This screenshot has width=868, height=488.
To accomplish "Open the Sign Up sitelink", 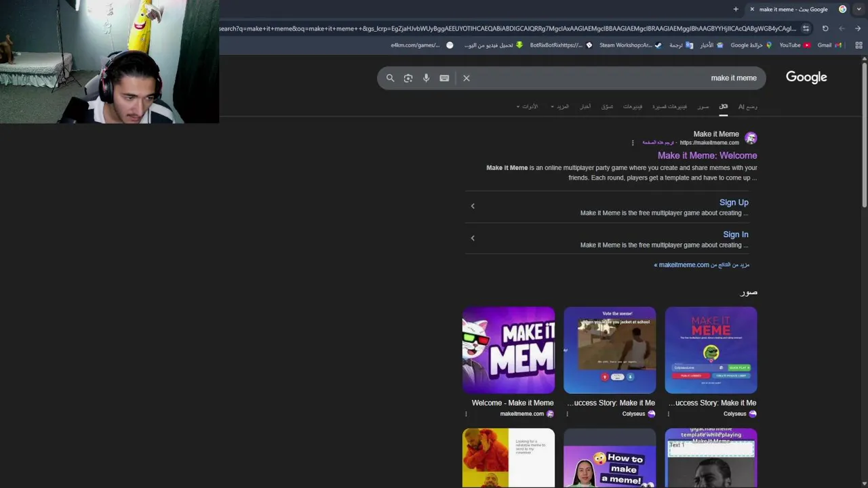I will click(734, 202).
